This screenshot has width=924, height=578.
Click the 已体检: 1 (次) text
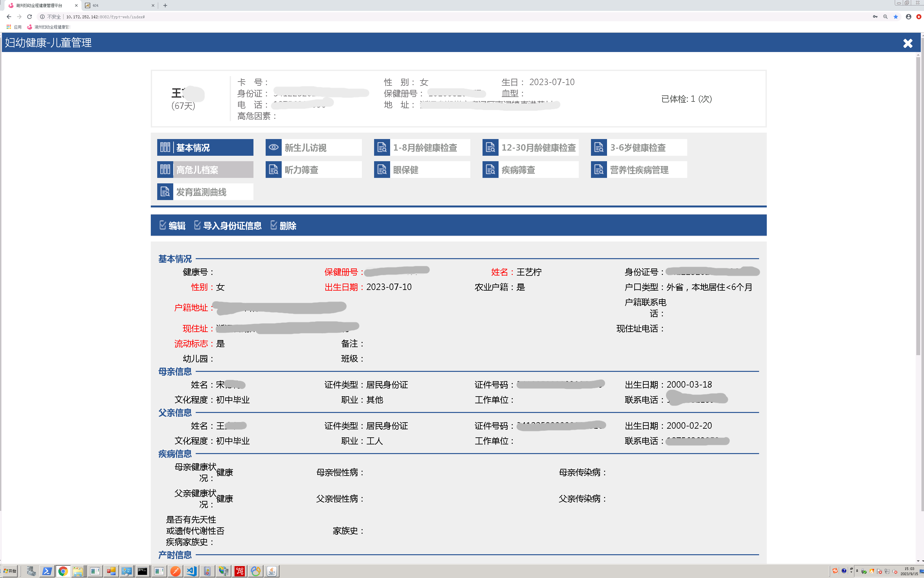(x=686, y=99)
